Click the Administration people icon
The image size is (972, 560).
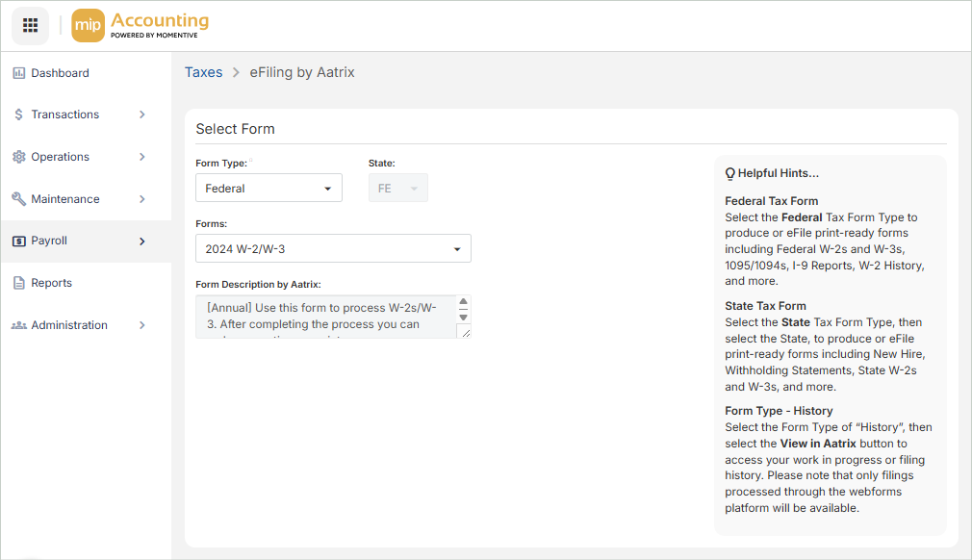18,325
